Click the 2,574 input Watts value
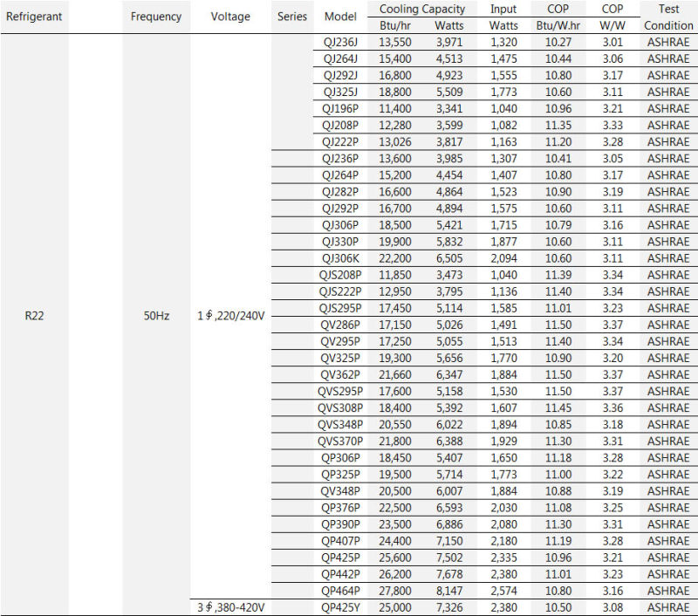Screen dimensions: 698x616 pos(504,591)
